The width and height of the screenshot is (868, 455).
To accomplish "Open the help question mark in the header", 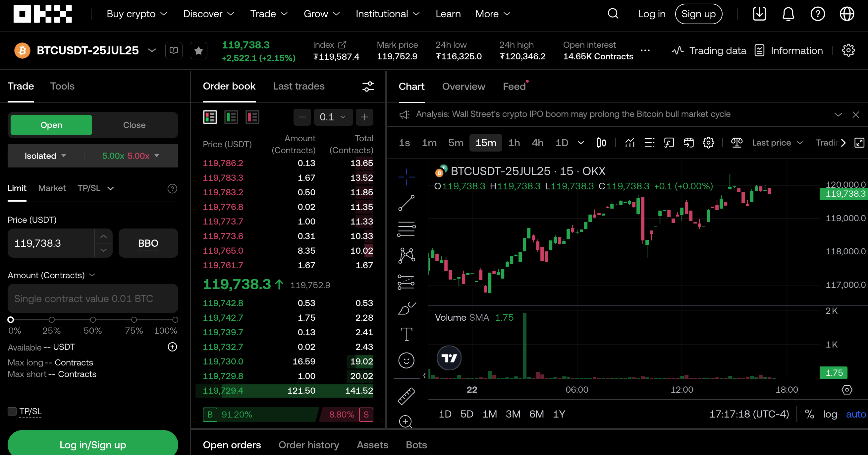I will (x=818, y=14).
